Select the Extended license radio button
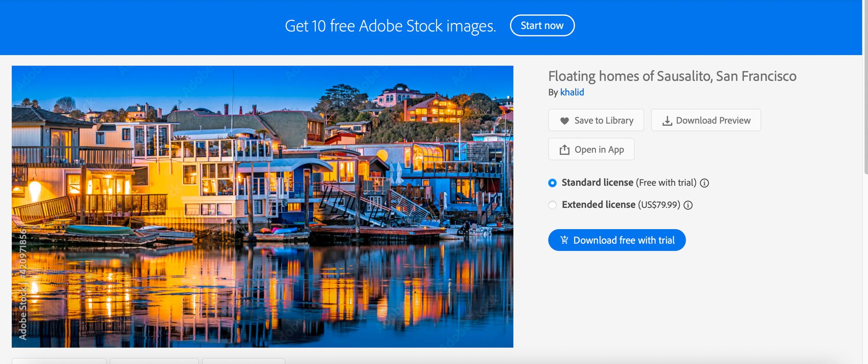The width and height of the screenshot is (868, 364). [x=552, y=205]
